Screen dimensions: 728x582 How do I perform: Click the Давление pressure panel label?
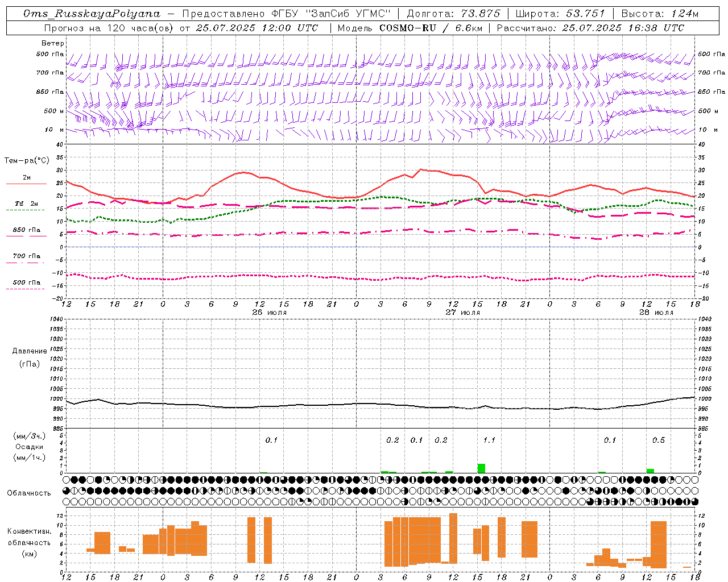coord(30,351)
